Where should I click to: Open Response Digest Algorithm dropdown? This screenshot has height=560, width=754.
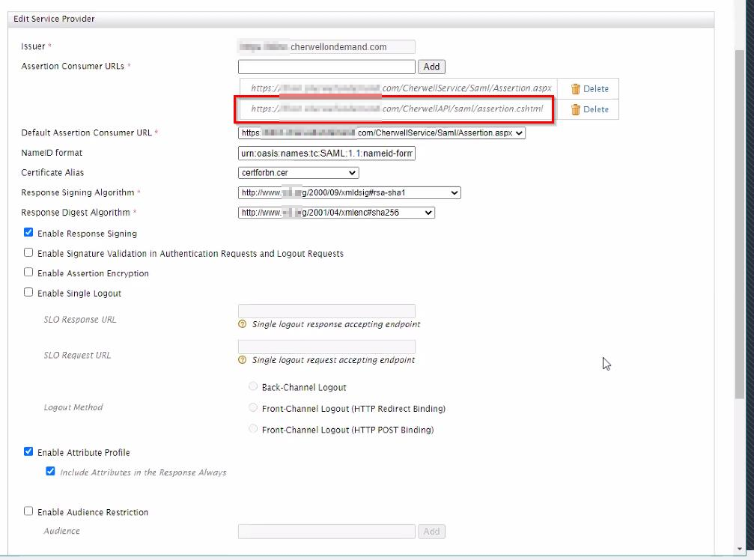tap(336, 213)
